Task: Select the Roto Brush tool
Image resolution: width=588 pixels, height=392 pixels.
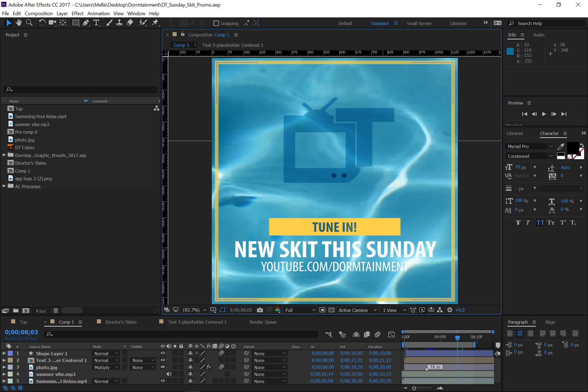Action: (143, 23)
